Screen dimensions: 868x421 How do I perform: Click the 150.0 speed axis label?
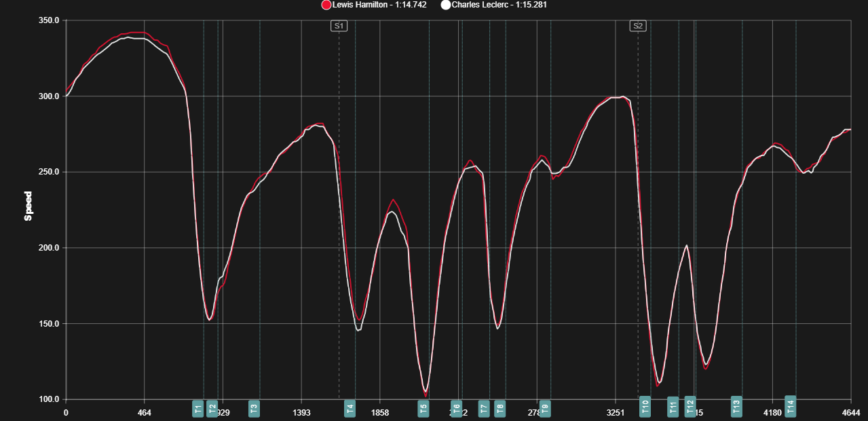point(50,324)
